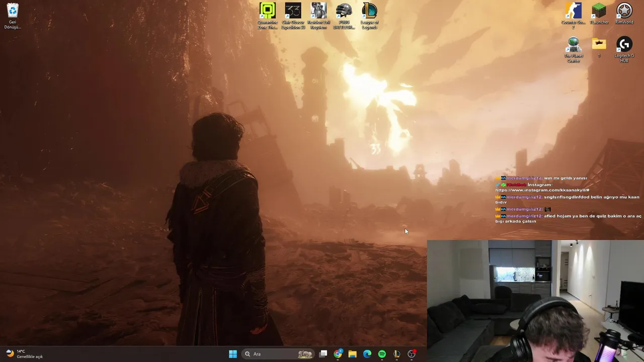Open the Windows Start menu

click(233, 354)
